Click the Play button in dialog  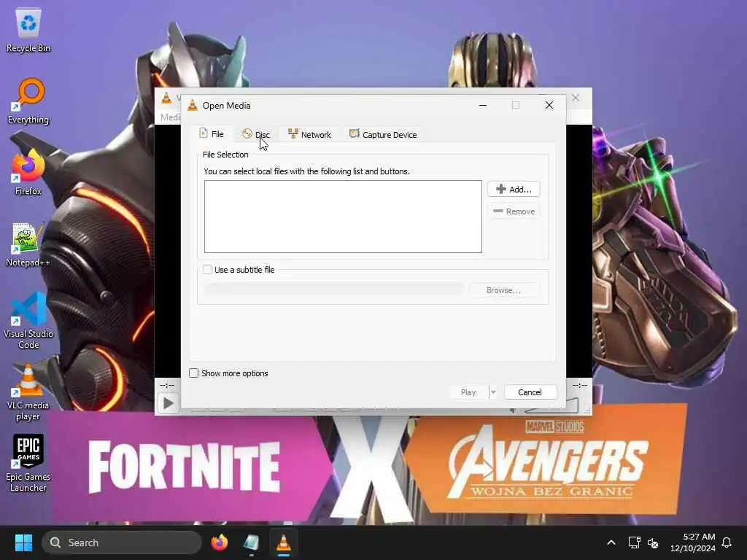coord(469,392)
